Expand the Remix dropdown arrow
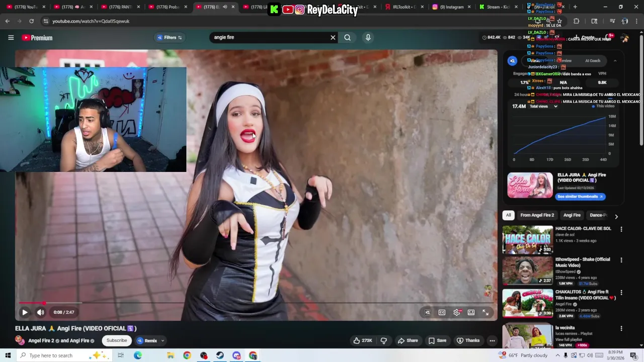644x362 pixels. point(162,341)
